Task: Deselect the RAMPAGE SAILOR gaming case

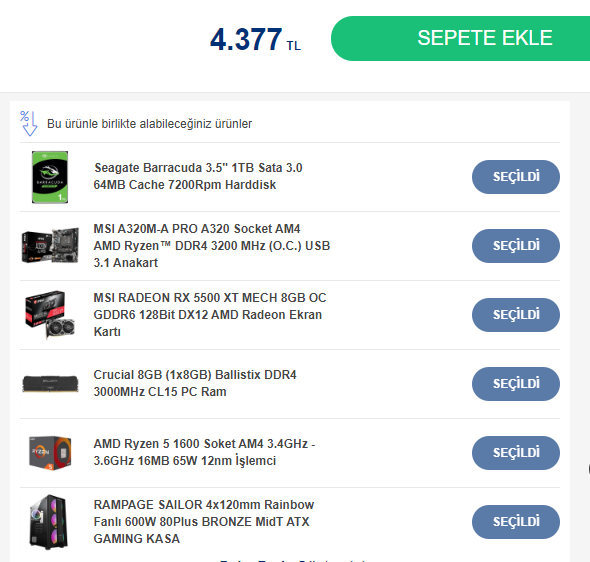Action: (x=516, y=522)
